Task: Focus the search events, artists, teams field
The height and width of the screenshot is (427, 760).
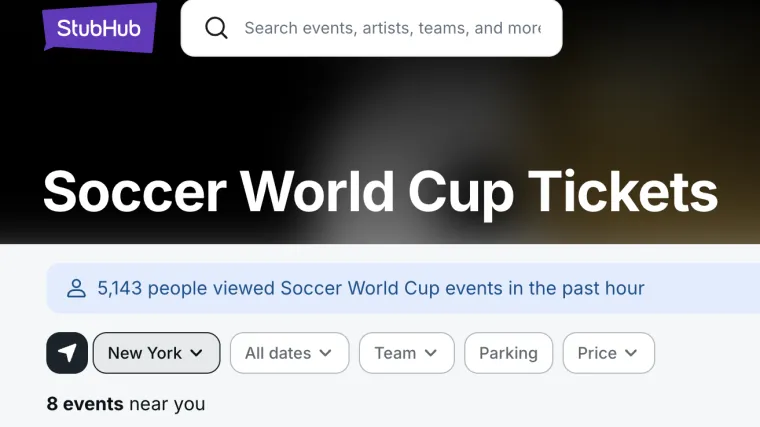Action: point(392,28)
